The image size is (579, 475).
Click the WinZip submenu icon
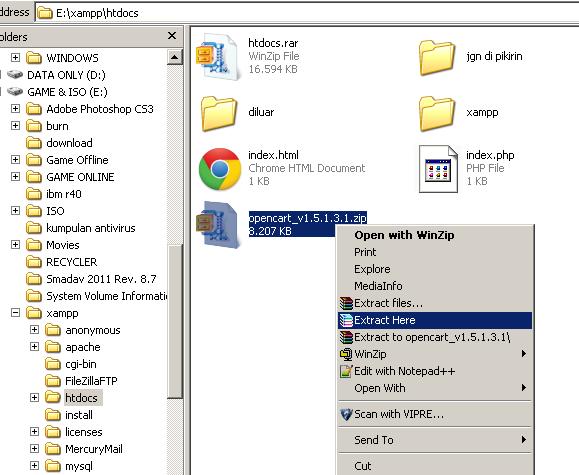[x=346, y=354]
